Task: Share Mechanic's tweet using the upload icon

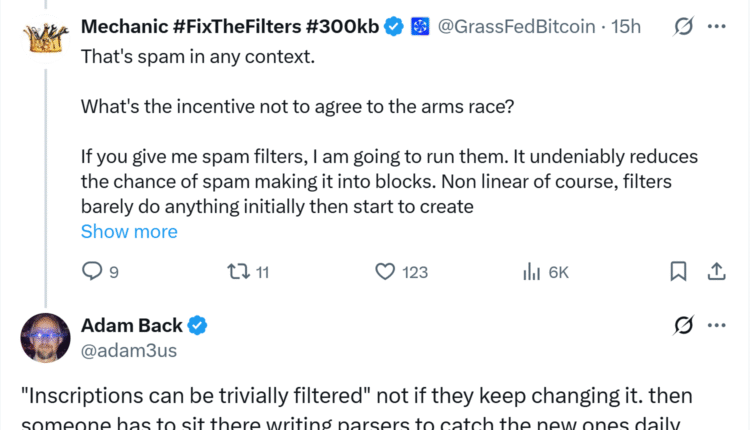Action: 716,271
